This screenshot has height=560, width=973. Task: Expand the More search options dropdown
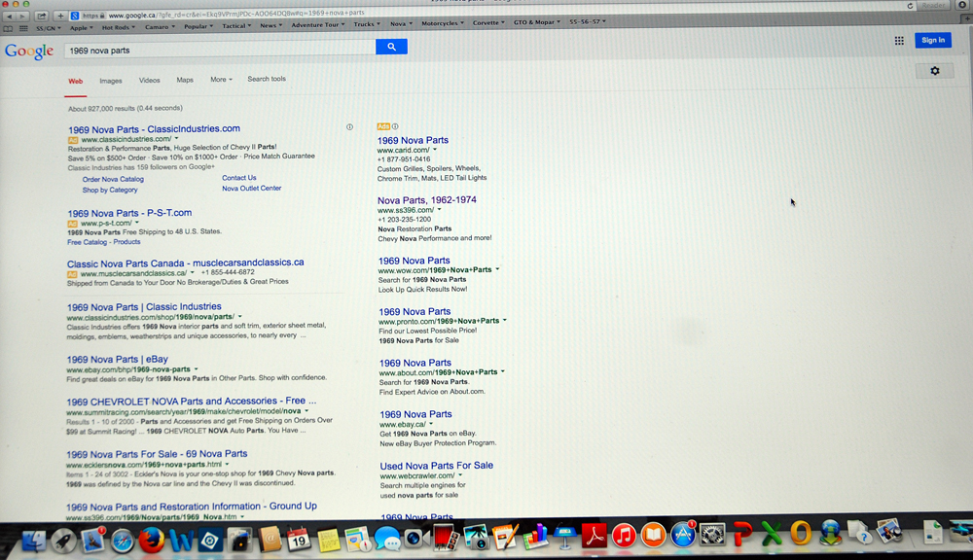click(x=221, y=80)
